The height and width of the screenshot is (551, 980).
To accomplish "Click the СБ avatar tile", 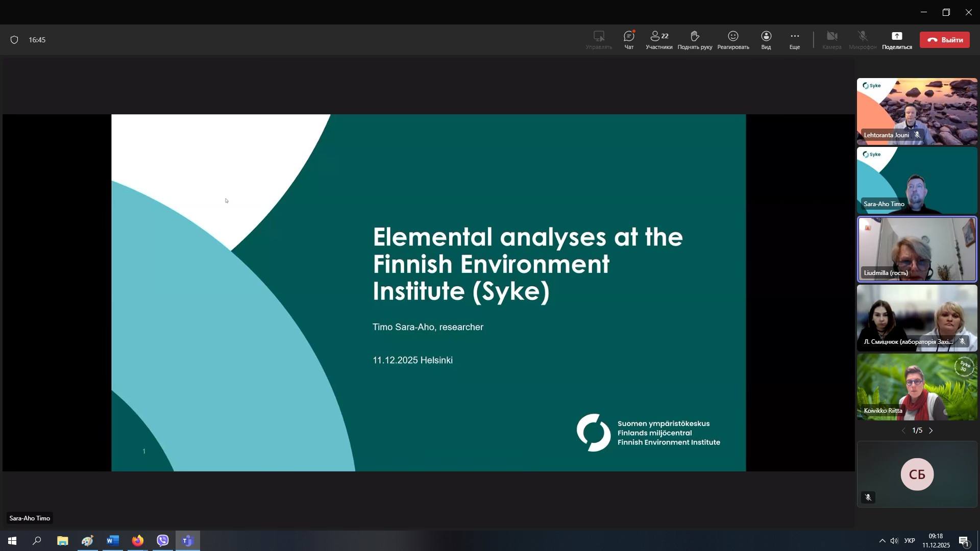I will pos(917,474).
